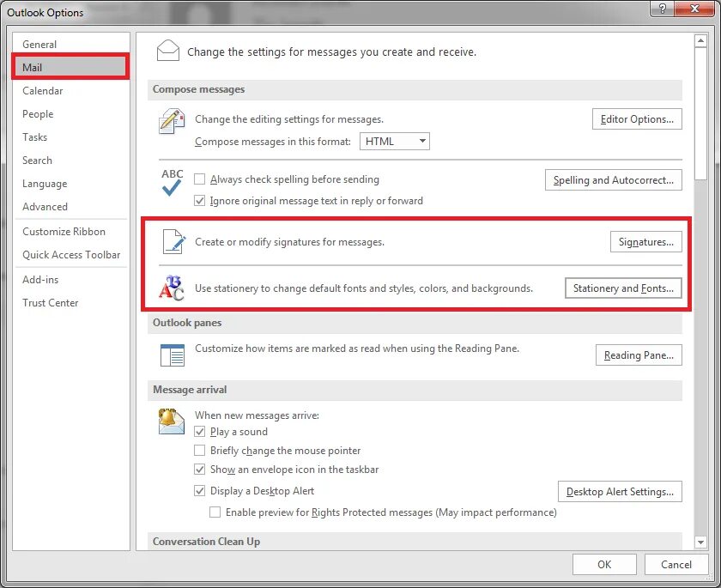Enable preview for Rights Protected messages
721x588 pixels.
(215, 512)
